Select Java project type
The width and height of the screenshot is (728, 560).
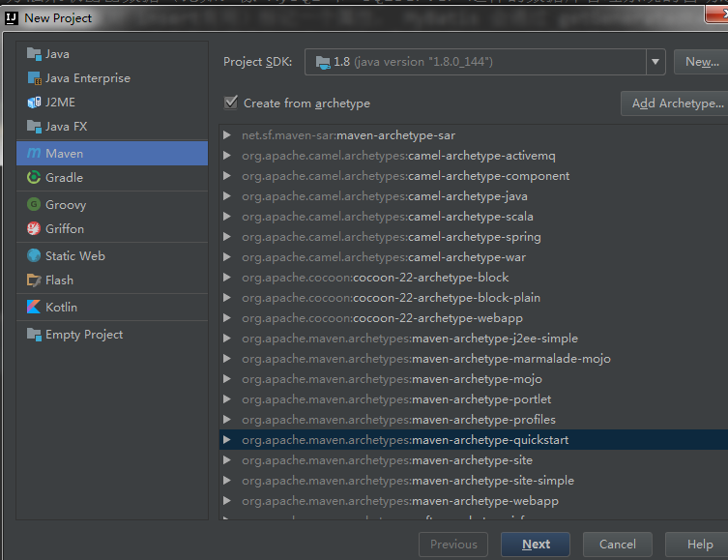[112, 54]
